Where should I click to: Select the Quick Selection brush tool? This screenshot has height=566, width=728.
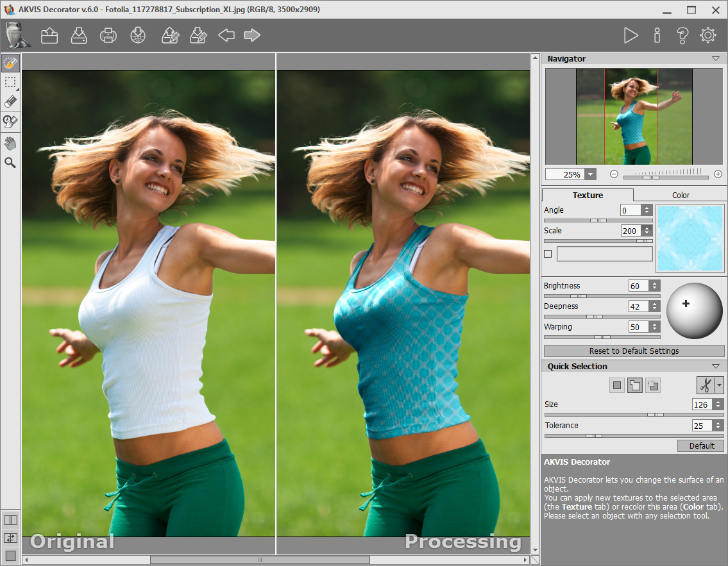pos(10,63)
